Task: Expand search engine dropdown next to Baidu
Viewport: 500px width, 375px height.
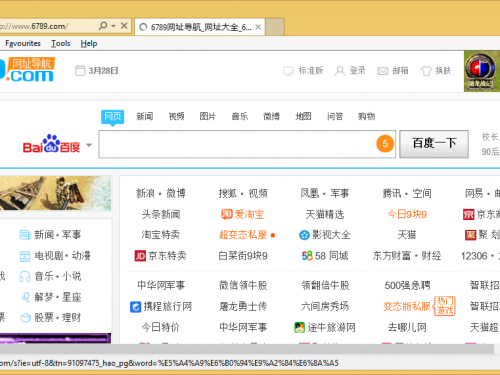Action: 89,145
